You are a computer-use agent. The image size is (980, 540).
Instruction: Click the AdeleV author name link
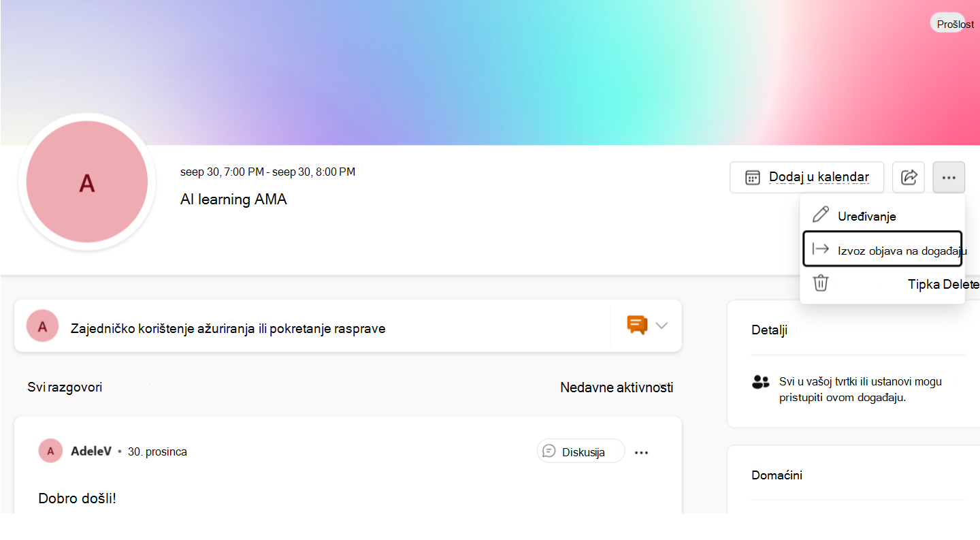tap(91, 451)
